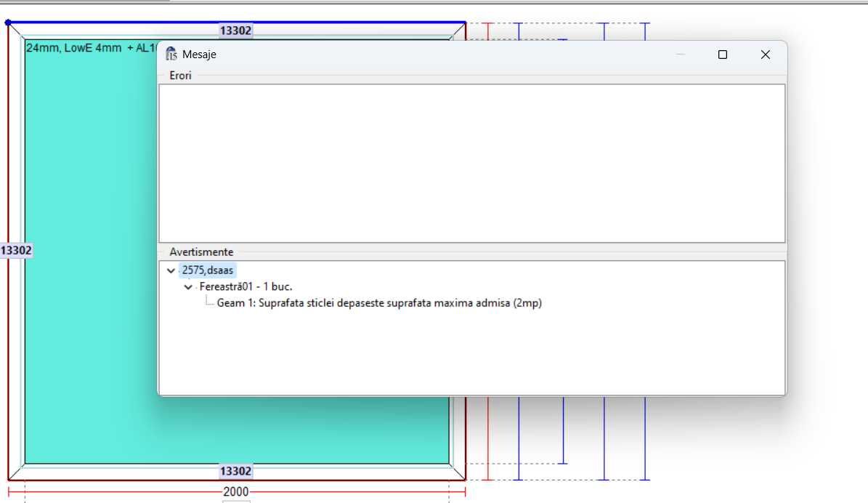Select the Fereastră01 - 1 buc. item
The height and width of the screenshot is (503, 868).
coord(246,286)
